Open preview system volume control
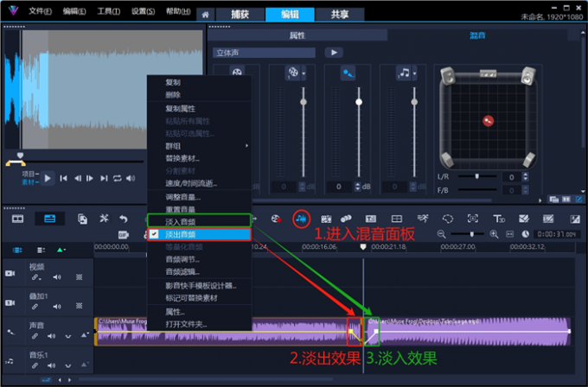Viewport: 588px width, 387px height. 131,178
